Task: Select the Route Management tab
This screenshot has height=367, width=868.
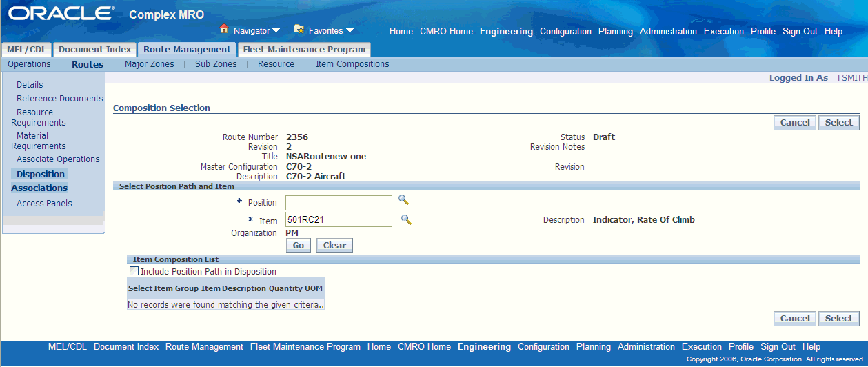Action: [x=187, y=49]
